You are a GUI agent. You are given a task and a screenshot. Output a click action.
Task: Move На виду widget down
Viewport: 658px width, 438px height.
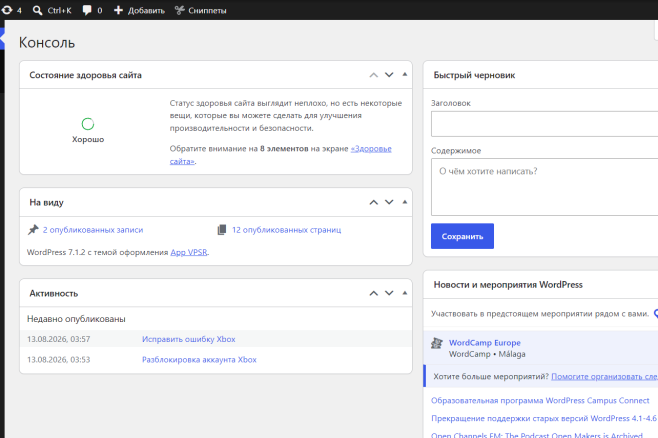coord(389,202)
